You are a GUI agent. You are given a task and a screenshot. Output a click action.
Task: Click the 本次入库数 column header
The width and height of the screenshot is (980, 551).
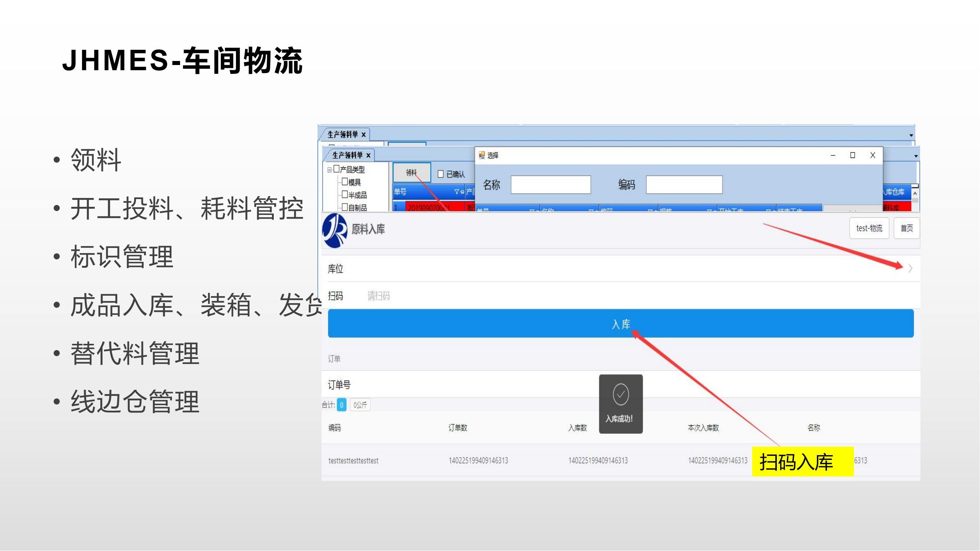(x=703, y=428)
